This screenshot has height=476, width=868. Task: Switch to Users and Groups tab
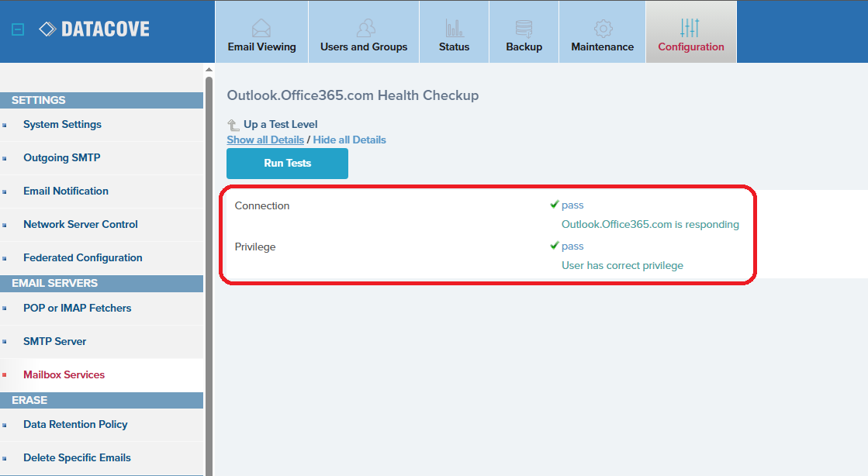[x=364, y=32]
